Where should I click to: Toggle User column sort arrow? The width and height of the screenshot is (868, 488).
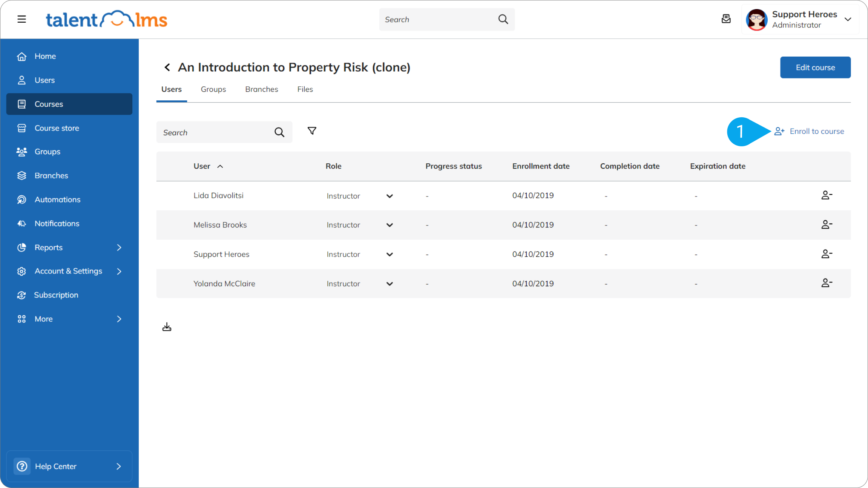click(220, 166)
